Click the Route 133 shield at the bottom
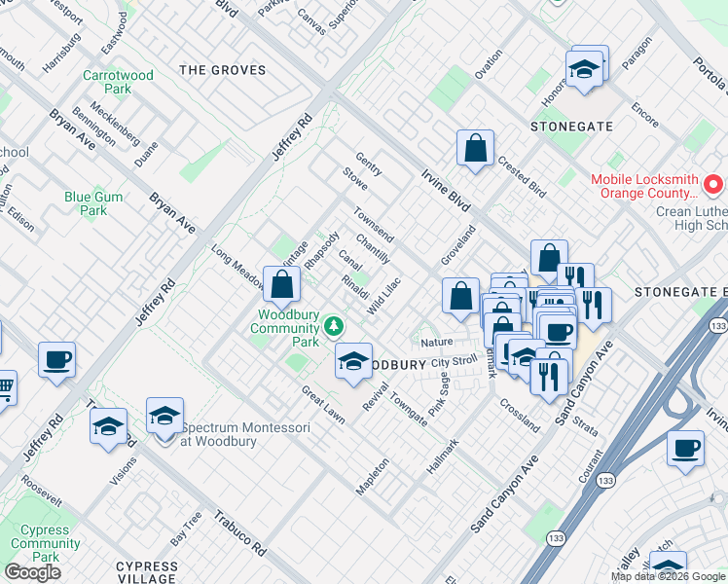 (556, 538)
